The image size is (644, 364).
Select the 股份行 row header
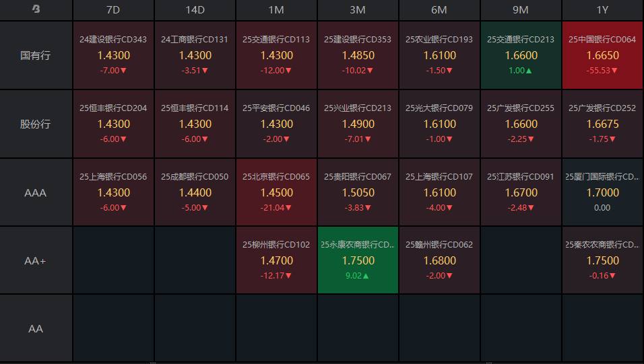point(36,124)
